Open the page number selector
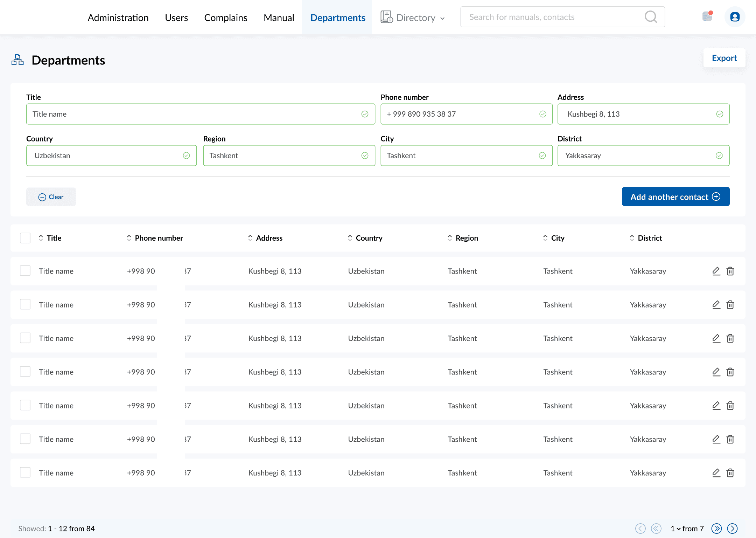 click(675, 529)
